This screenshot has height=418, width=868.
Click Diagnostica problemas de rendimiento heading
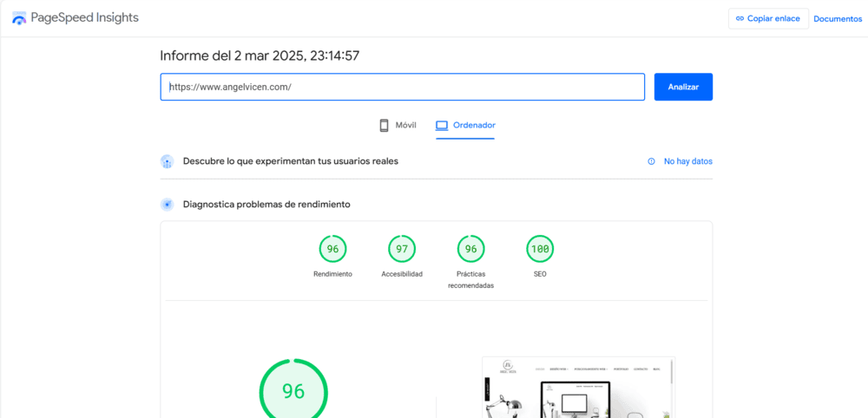[x=266, y=205]
